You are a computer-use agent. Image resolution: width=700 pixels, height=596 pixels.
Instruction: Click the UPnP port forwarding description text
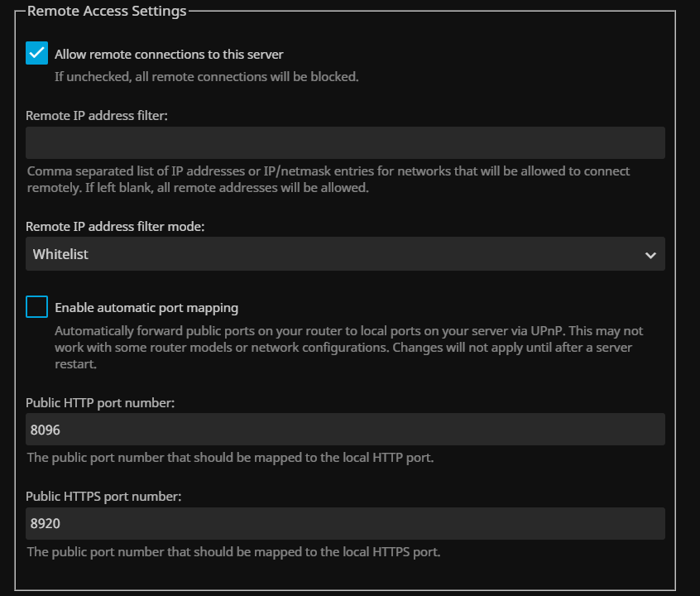pyautogui.click(x=348, y=347)
